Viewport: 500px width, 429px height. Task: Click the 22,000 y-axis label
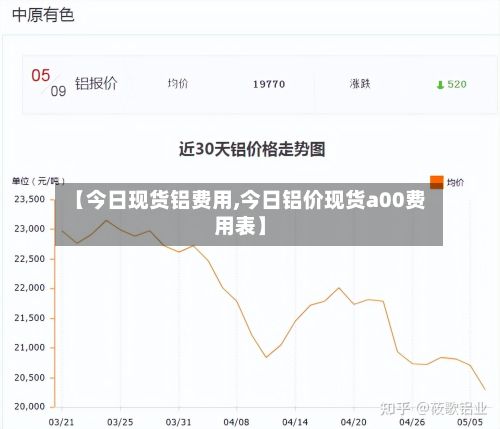pos(29,288)
